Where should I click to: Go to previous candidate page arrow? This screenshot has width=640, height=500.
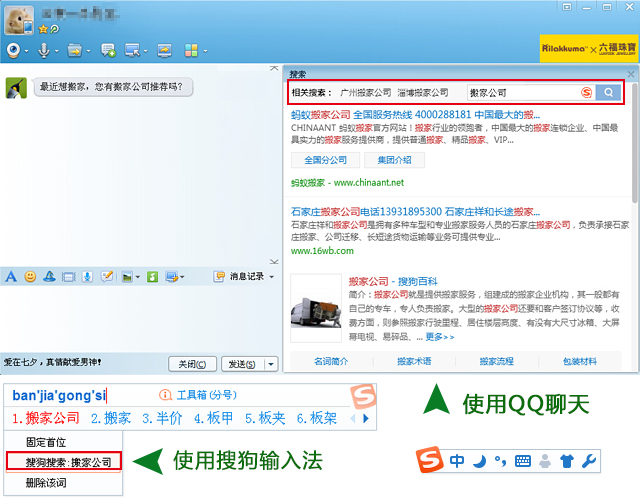pos(353,418)
